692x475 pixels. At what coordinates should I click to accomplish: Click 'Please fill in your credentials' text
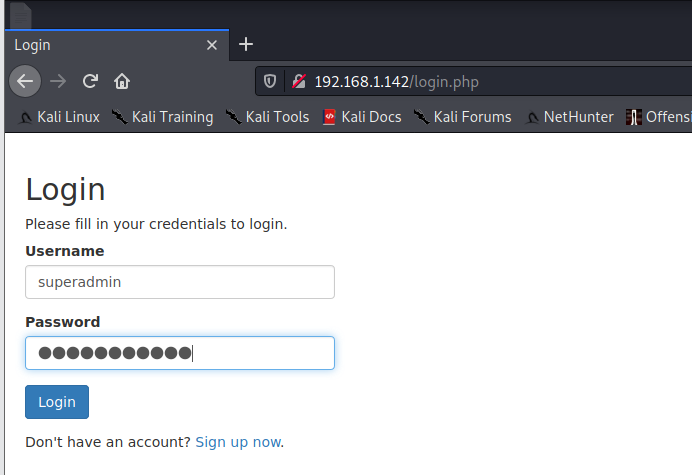pyautogui.click(x=156, y=224)
